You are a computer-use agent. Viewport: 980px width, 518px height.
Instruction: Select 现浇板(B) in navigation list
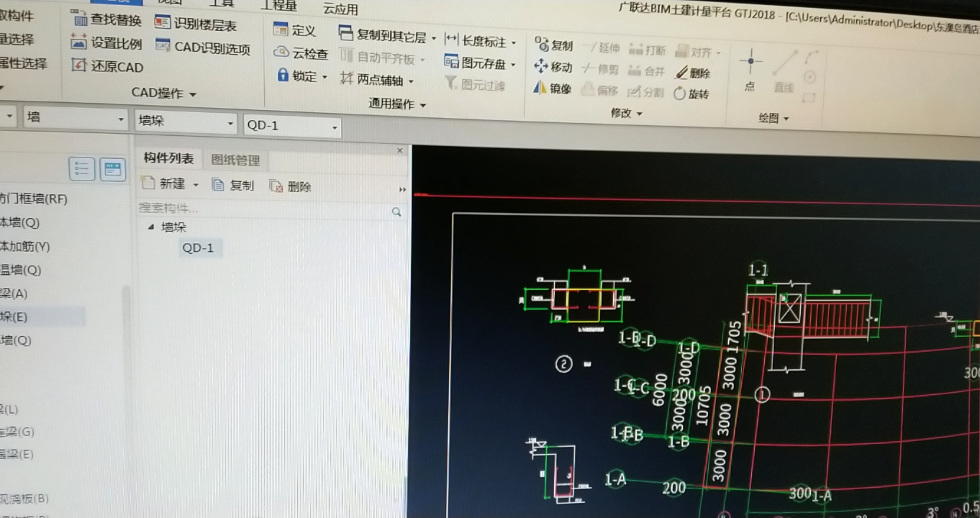[24, 498]
